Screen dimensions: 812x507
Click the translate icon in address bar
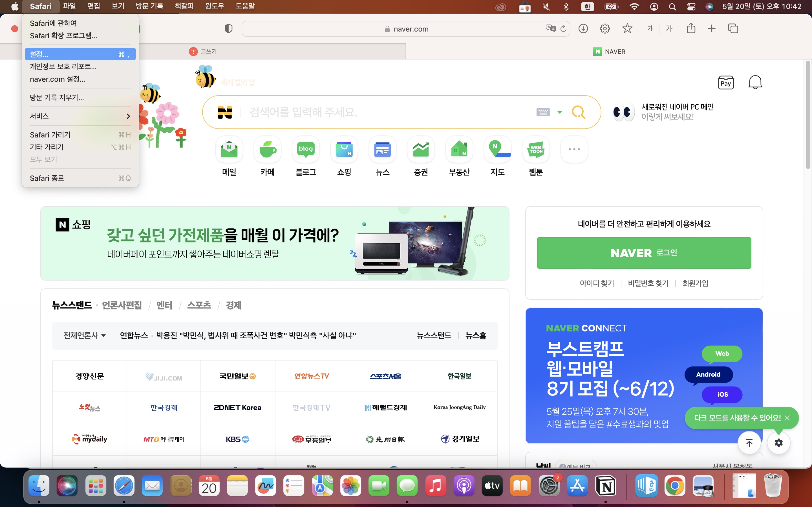[x=550, y=28]
